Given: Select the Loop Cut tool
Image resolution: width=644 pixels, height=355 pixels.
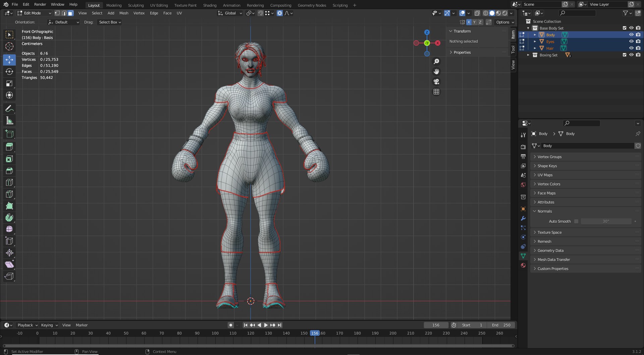Looking at the screenshot, I should (x=9, y=182).
